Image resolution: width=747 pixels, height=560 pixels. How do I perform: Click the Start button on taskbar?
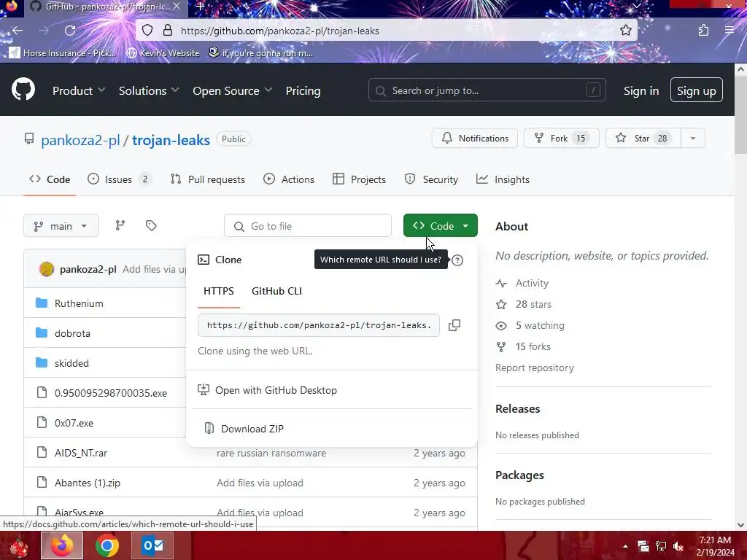(18, 545)
